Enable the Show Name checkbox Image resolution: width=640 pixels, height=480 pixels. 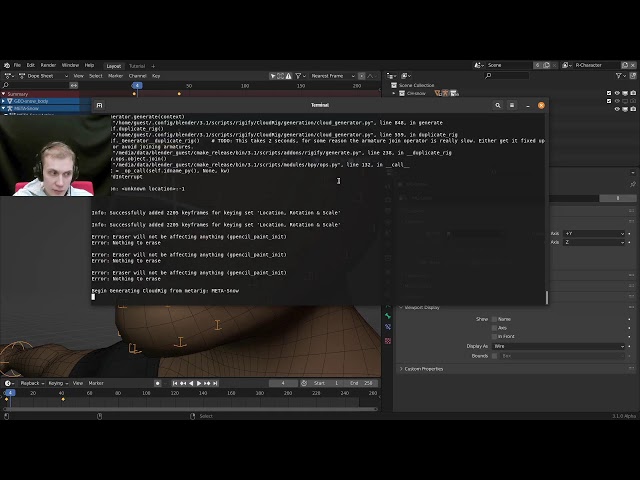click(494, 319)
